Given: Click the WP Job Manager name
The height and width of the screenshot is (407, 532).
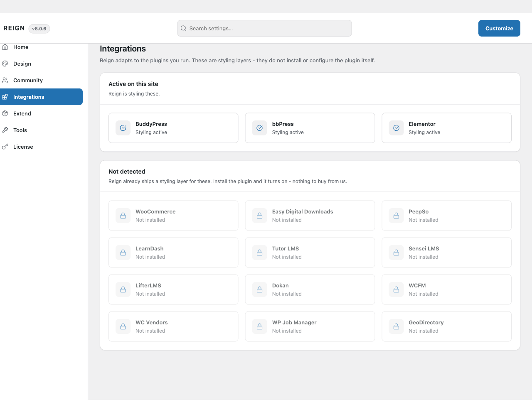Looking at the screenshot, I should [294, 322].
